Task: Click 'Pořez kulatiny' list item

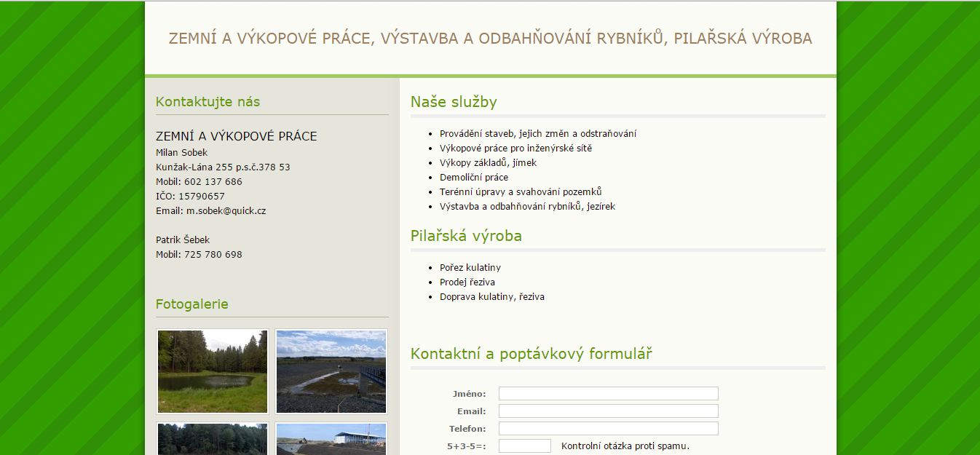Action: [470, 268]
